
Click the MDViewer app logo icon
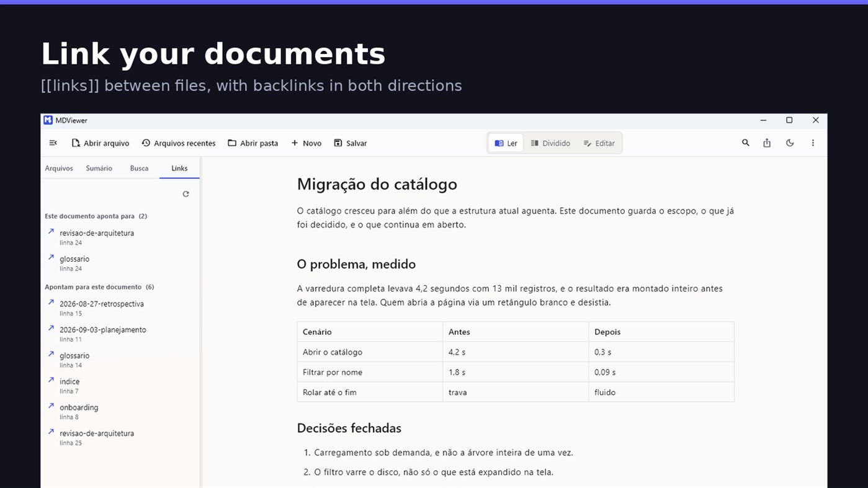(x=48, y=120)
